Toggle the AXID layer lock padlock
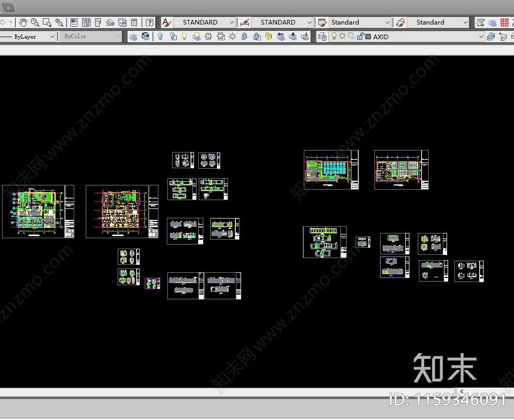Image resolution: width=514 pixels, height=420 pixels. click(x=361, y=37)
